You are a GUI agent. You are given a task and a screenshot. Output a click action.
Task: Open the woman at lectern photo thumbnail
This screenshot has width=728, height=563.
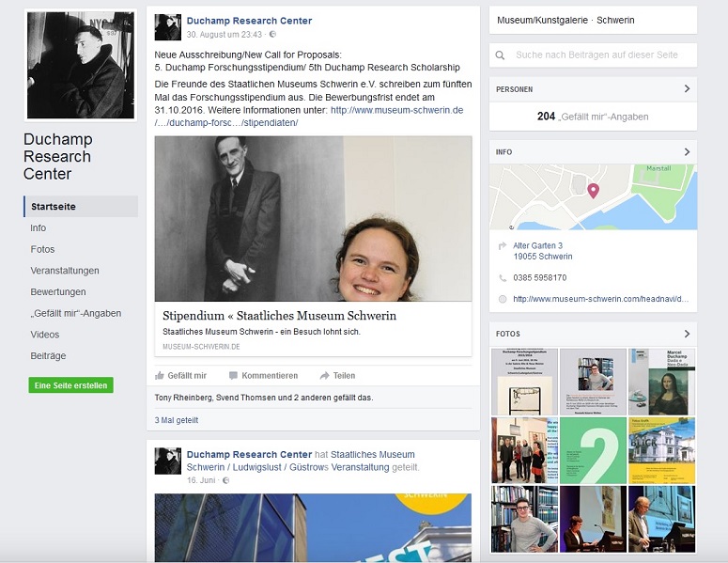point(594,520)
